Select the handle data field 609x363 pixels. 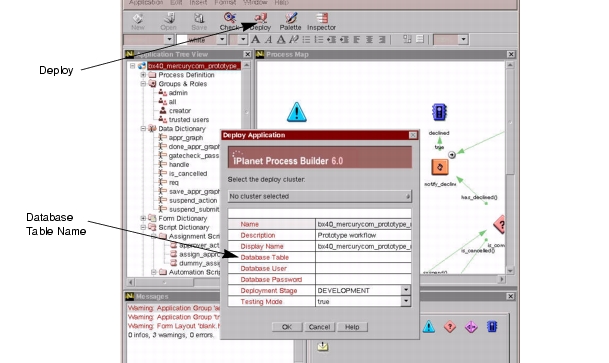[179, 164]
